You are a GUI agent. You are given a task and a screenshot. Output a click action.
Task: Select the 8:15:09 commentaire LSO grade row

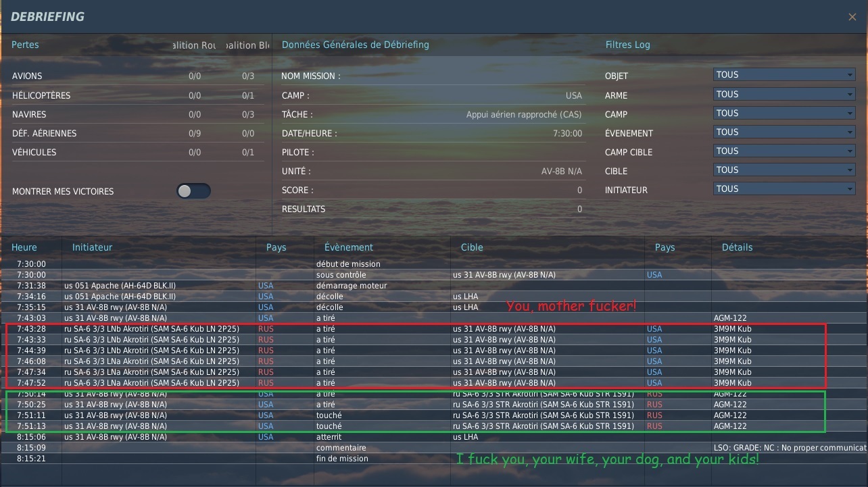(341, 448)
